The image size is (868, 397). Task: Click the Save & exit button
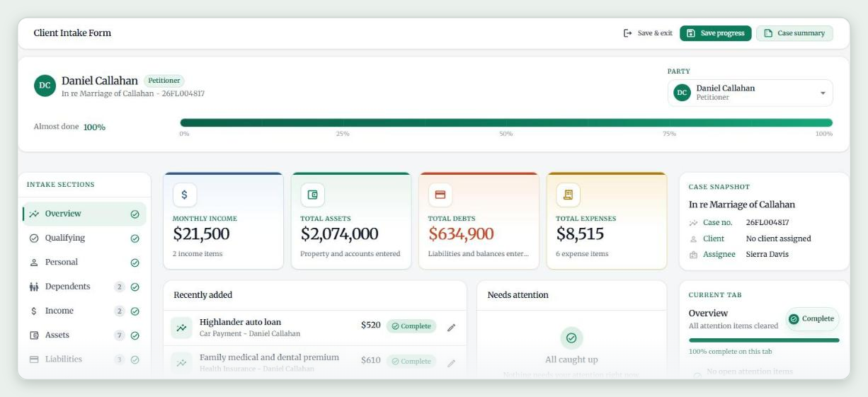tap(648, 33)
